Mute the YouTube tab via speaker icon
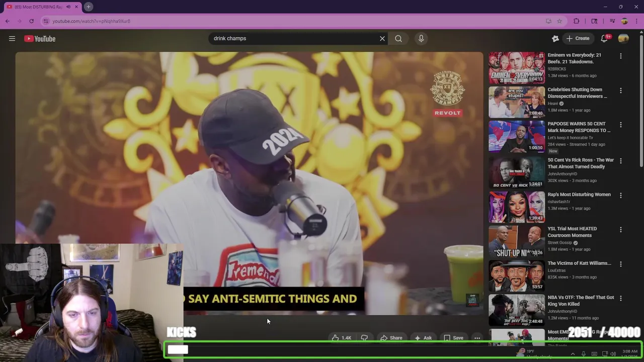 (x=68, y=7)
